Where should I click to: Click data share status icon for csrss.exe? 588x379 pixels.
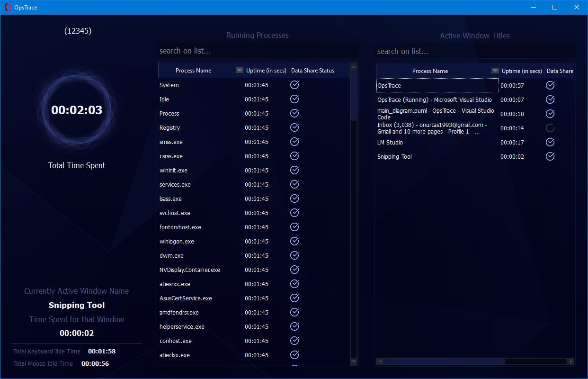(294, 156)
